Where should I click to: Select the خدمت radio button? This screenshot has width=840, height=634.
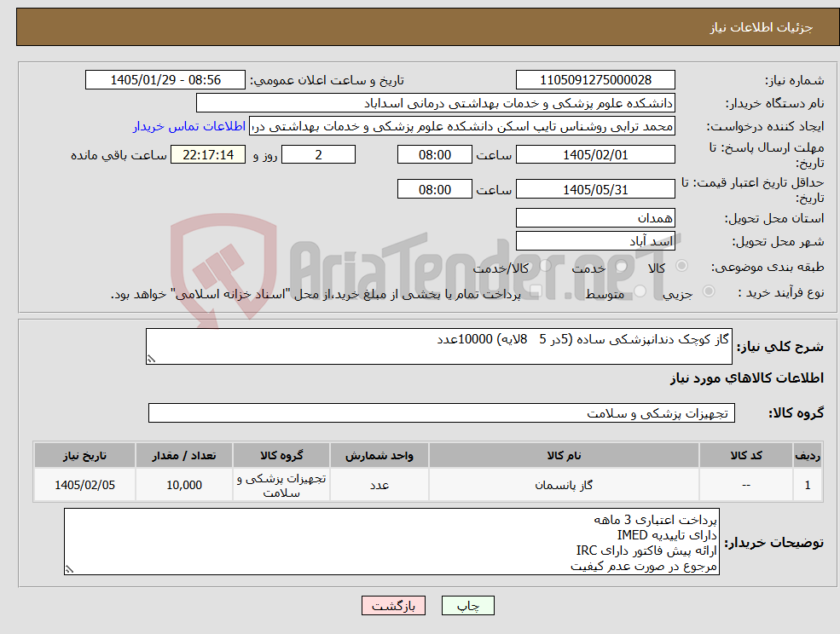pyautogui.click(x=622, y=266)
